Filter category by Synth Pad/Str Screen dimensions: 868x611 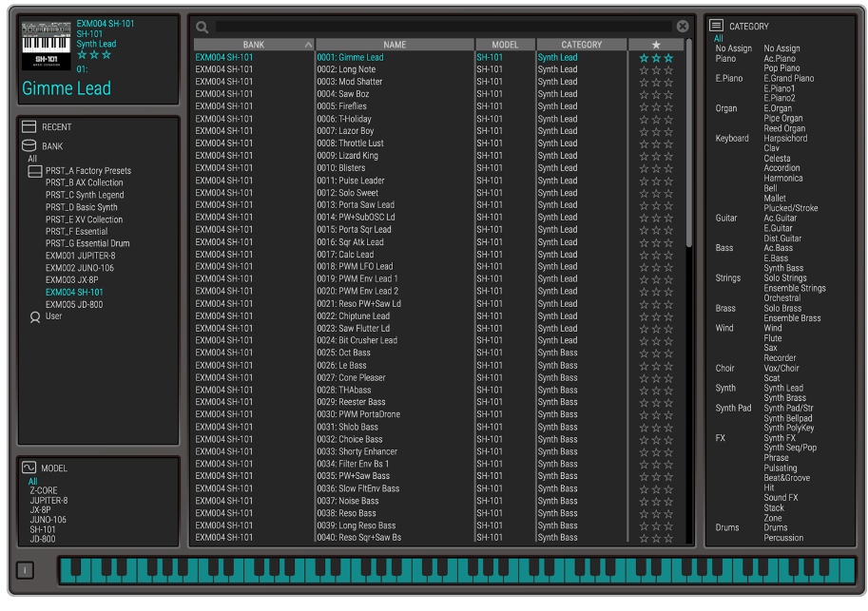point(789,409)
